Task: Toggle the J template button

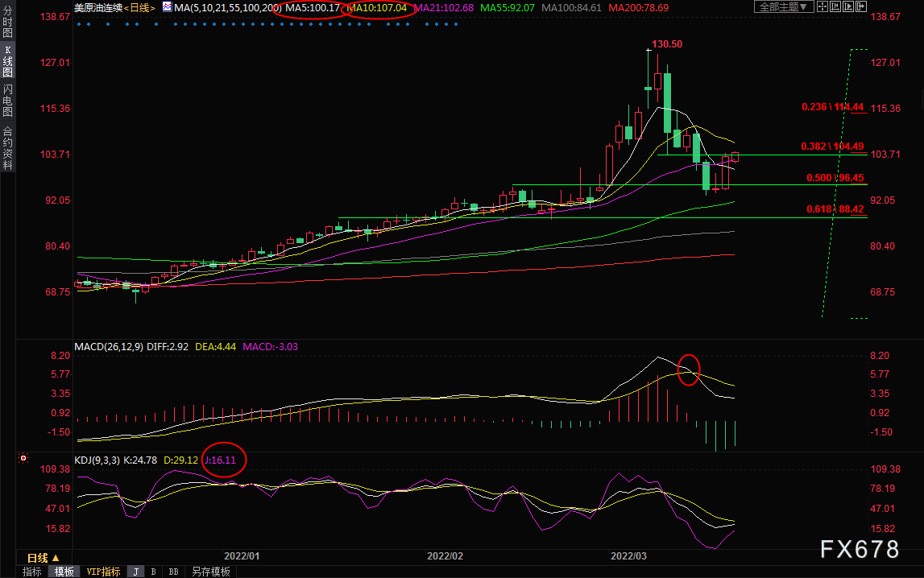Action: click(x=136, y=572)
